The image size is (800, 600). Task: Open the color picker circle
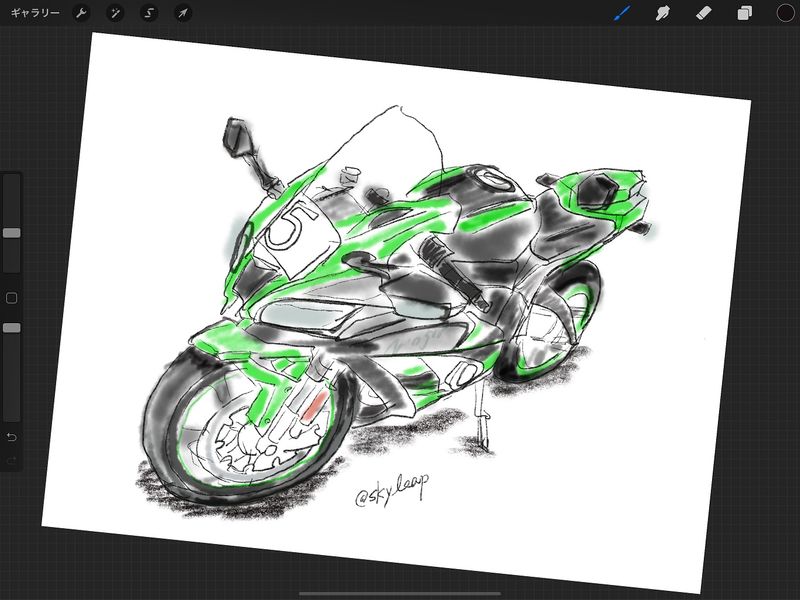coord(785,13)
